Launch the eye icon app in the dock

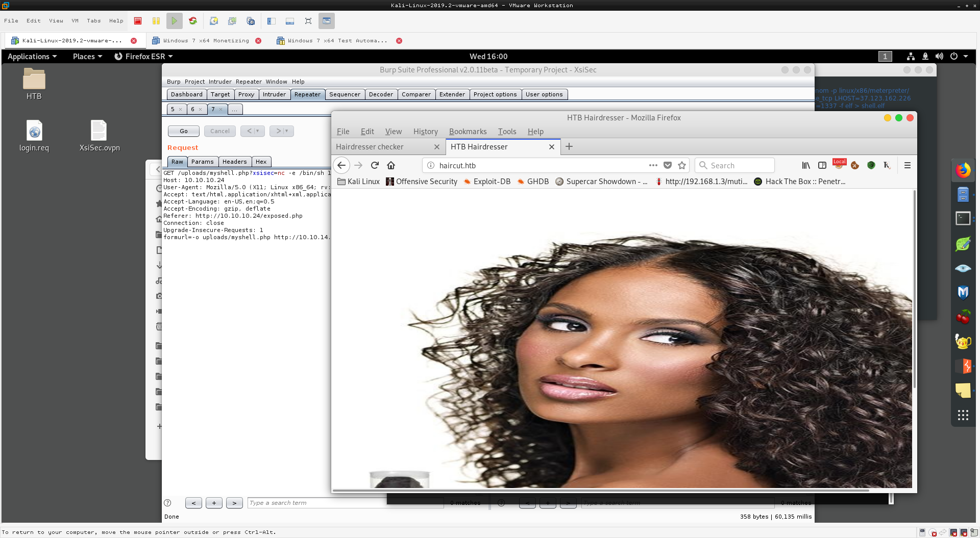[x=963, y=268]
